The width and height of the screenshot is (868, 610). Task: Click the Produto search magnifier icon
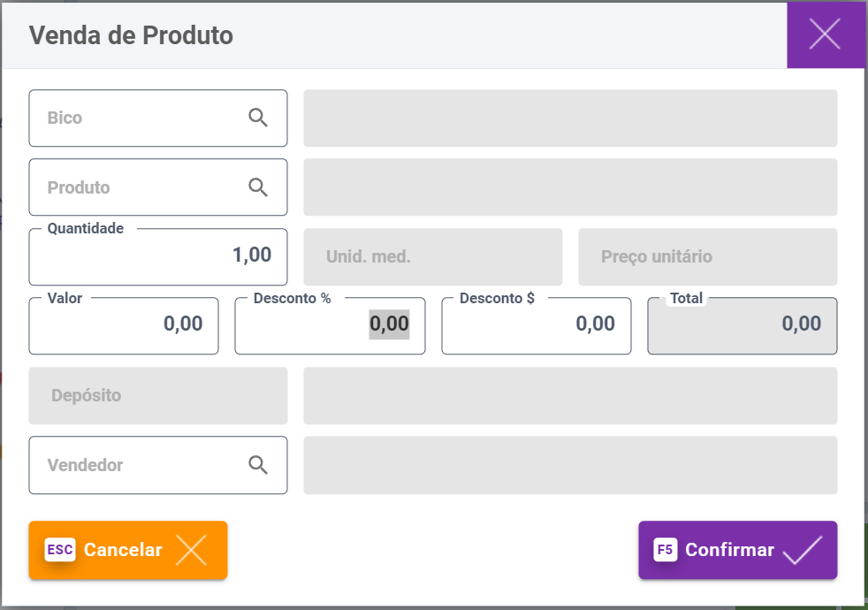pos(258,187)
